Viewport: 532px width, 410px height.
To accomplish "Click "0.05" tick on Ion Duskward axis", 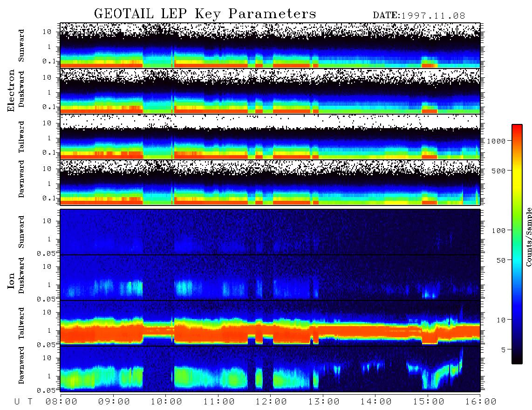I will coord(46,299).
